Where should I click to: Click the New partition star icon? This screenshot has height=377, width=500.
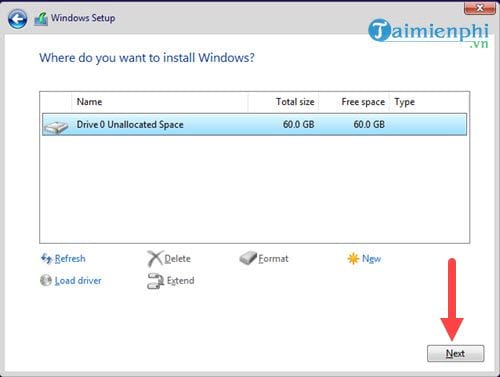pos(353,258)
